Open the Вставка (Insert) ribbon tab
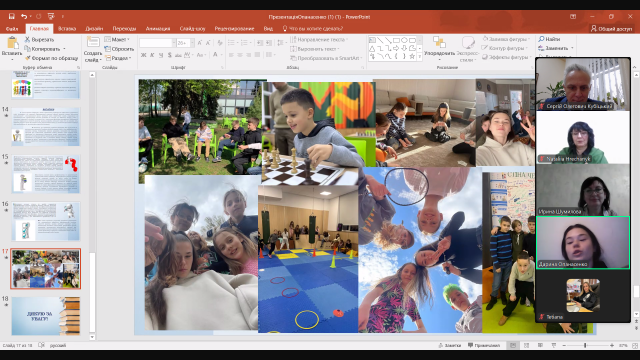 (67, 29)
